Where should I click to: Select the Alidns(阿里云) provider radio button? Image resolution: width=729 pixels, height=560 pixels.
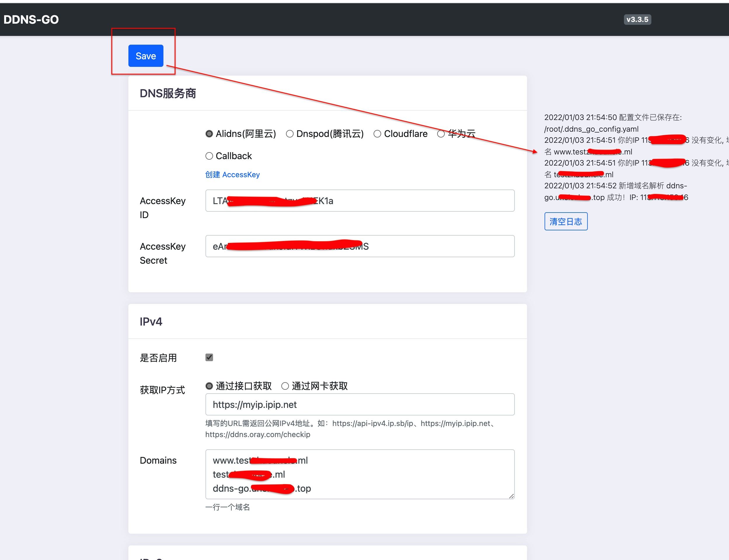[209, 134]
